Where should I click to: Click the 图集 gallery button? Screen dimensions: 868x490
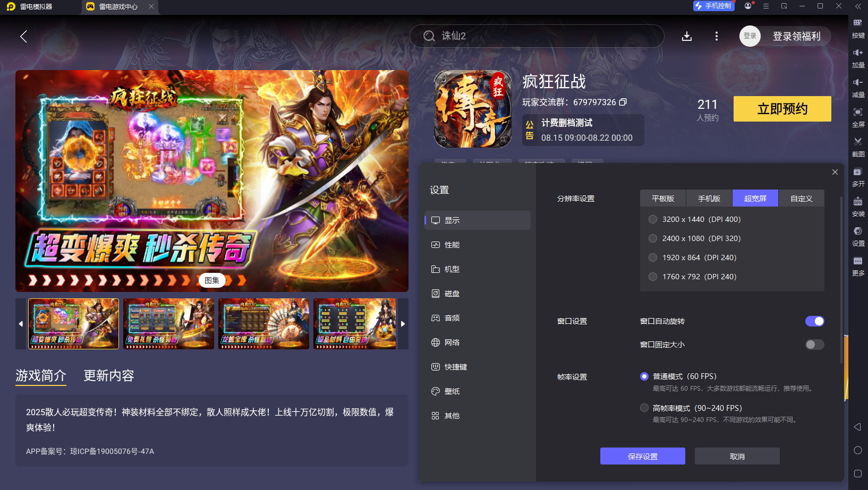pyautogui.click(x=212, y=280)
